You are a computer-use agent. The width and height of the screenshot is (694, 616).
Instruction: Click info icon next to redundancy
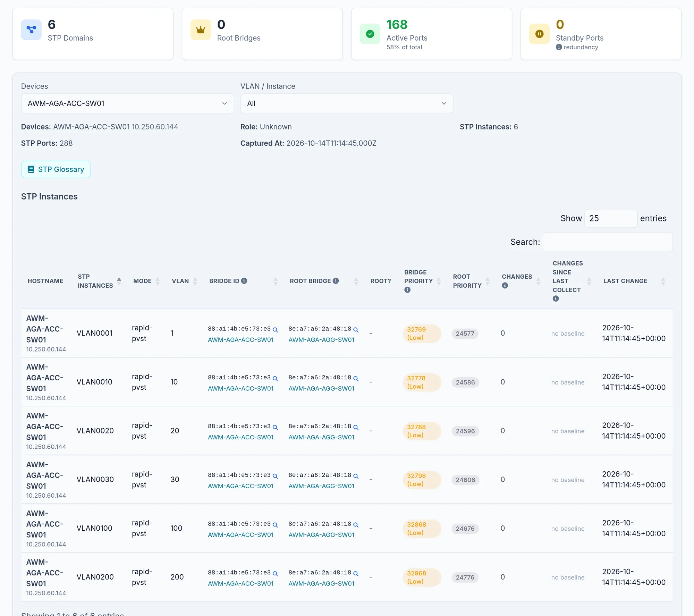coord(559,47)
